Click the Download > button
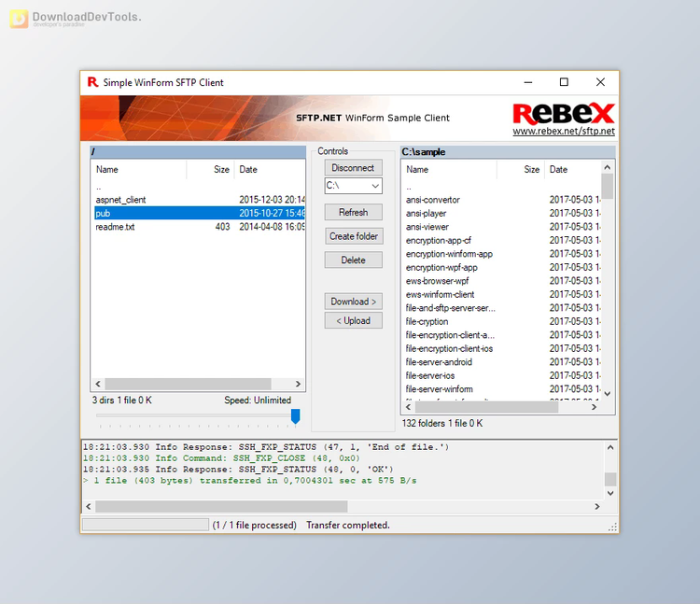Viewport: 700px width, 604px height. 353,302
